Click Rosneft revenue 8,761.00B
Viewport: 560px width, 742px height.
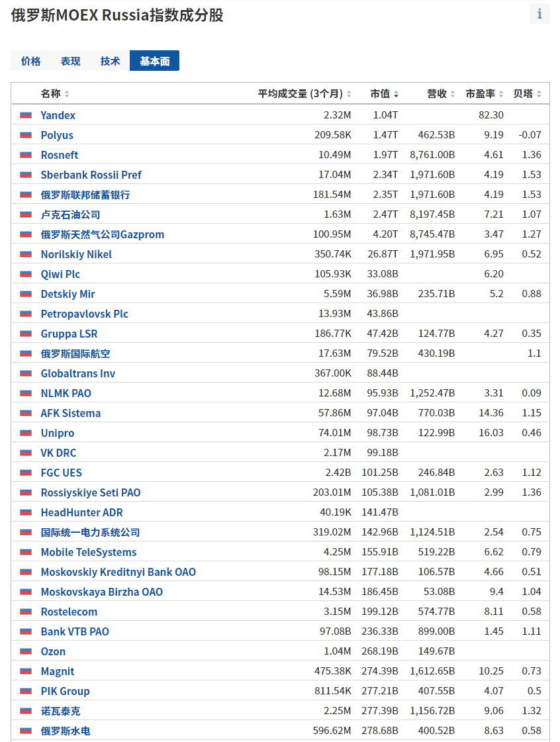click(x=432, y=155)
